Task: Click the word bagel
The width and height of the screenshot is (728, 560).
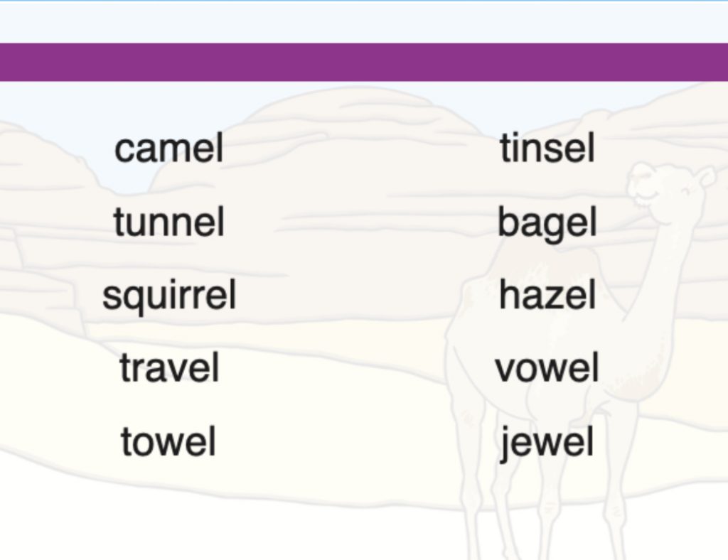Action: coord(547,224)
